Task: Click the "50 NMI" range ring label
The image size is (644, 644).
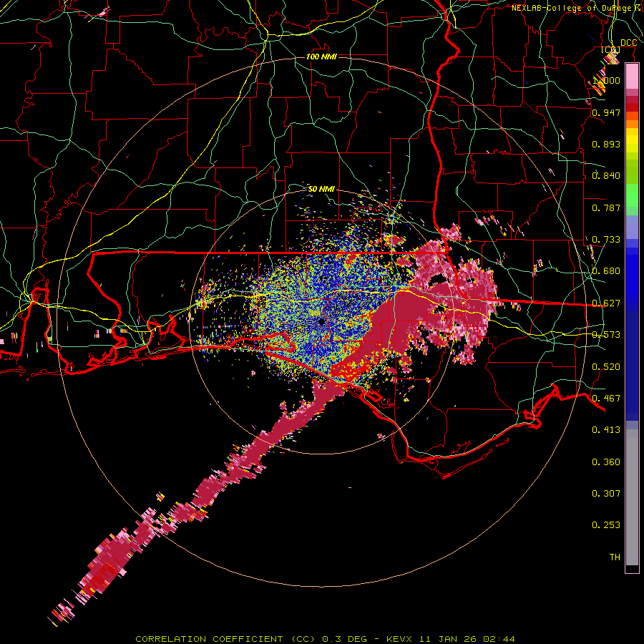Action: pos(321,189)
